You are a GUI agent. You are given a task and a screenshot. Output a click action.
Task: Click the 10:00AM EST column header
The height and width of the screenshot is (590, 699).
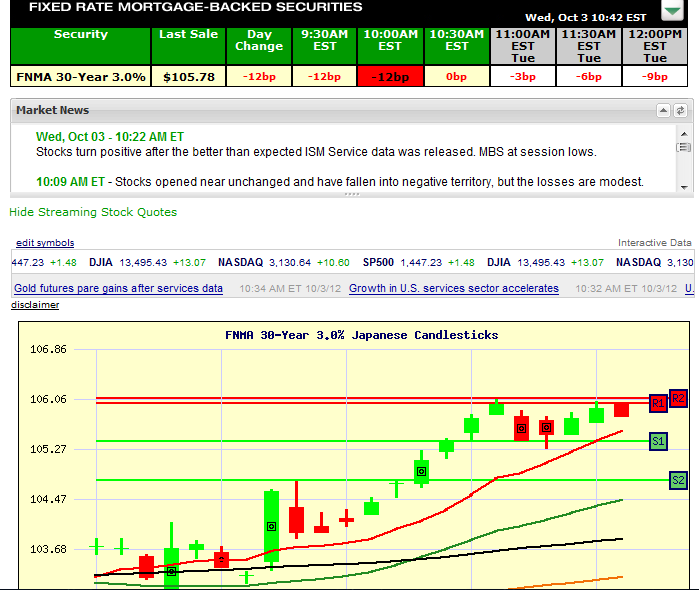click(391, 46)
